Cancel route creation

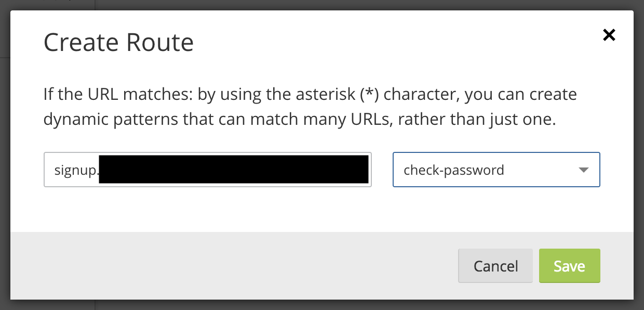495,266
